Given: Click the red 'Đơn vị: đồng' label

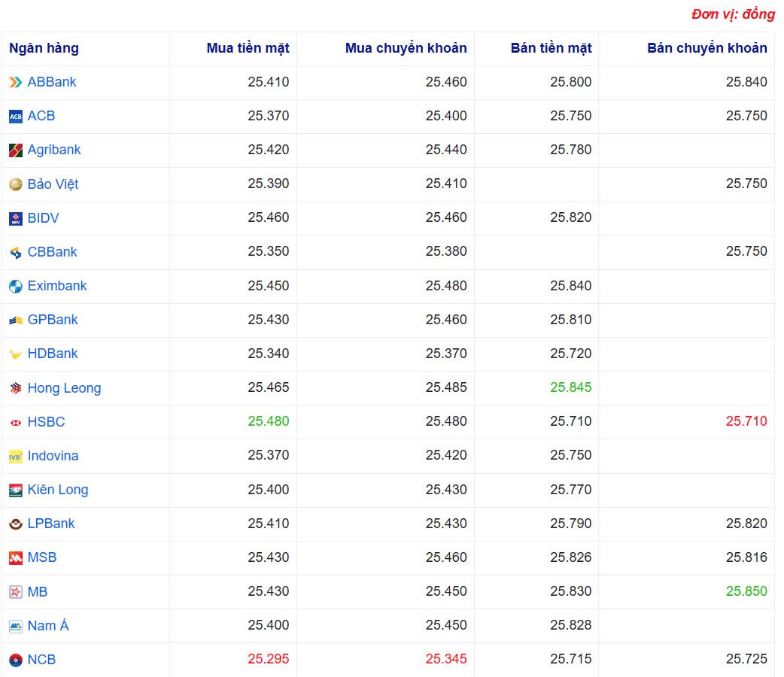Looking at the screenshot, I should (731, 14).
